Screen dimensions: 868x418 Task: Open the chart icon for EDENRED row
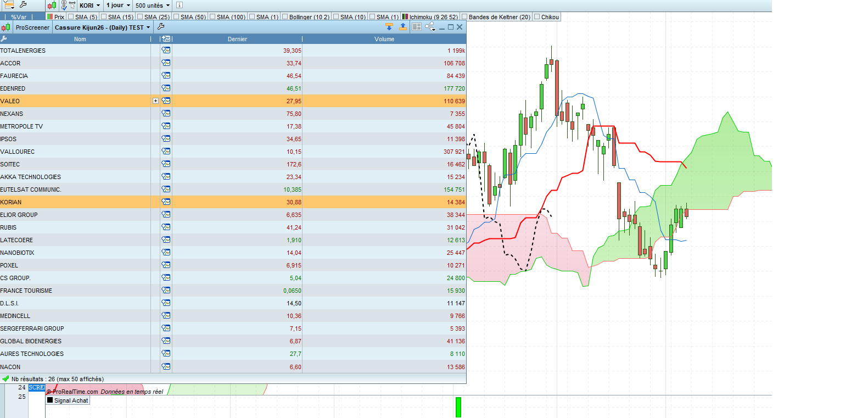(x=166, y=88)
